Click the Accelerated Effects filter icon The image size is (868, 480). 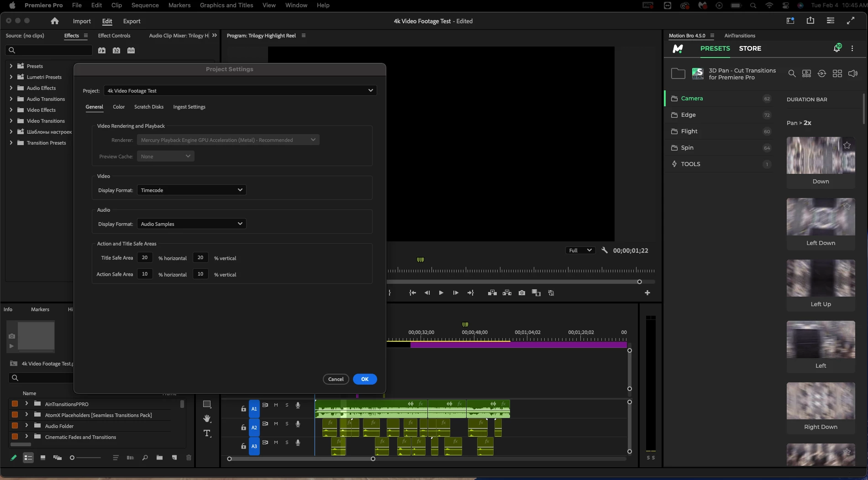(x=102, y=50)
